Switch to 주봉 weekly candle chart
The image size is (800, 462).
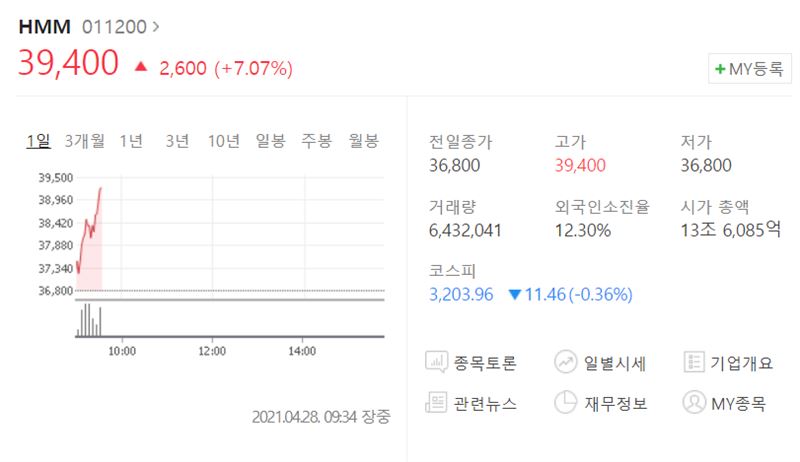point(317,141)
